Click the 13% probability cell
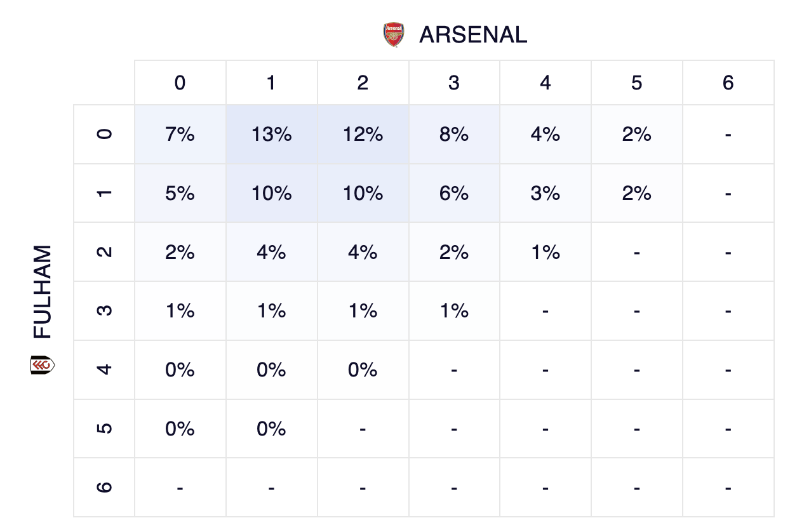 271,135
